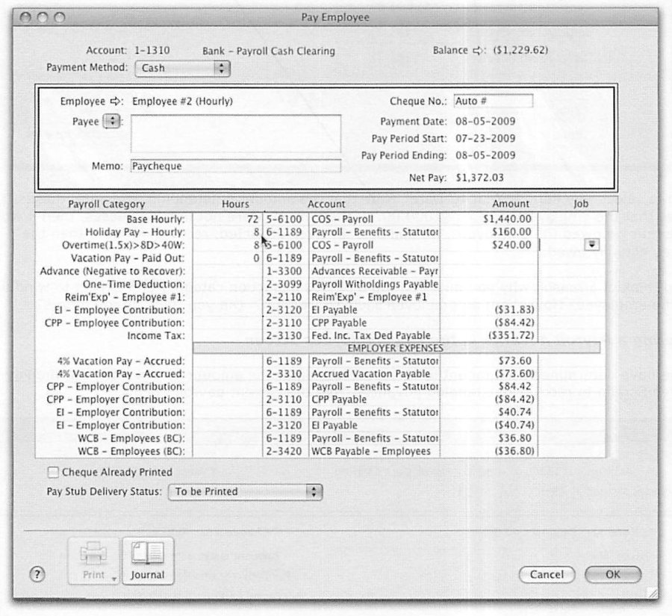Click the $73.60 Vacation Pay Accrued amount
The width and height of the screenshot is (672, 616).
click(x=514, y=361)
